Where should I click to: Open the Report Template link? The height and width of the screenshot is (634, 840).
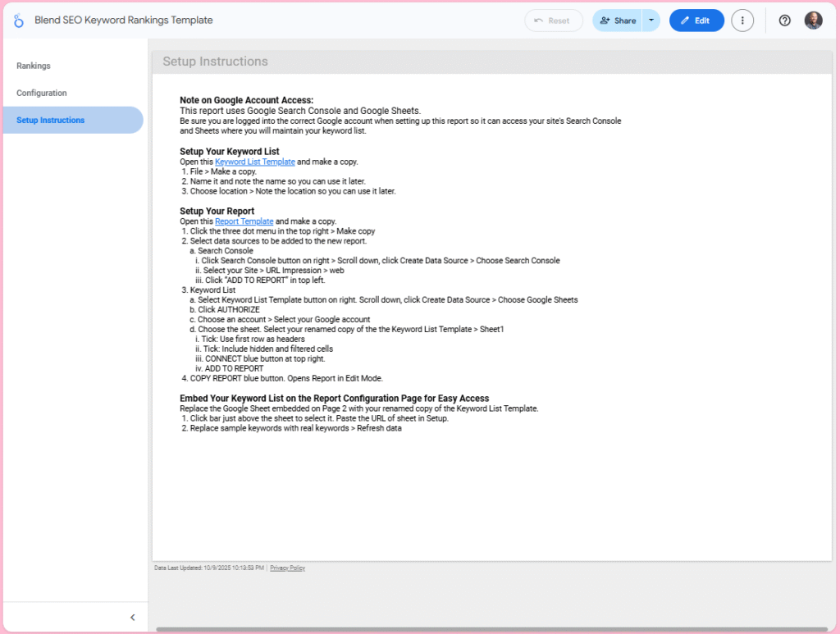tap(244, 221)
